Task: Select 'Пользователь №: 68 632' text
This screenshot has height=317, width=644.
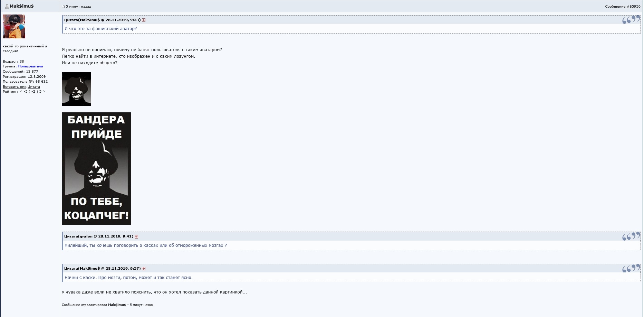Action: [x=25, y=82]
